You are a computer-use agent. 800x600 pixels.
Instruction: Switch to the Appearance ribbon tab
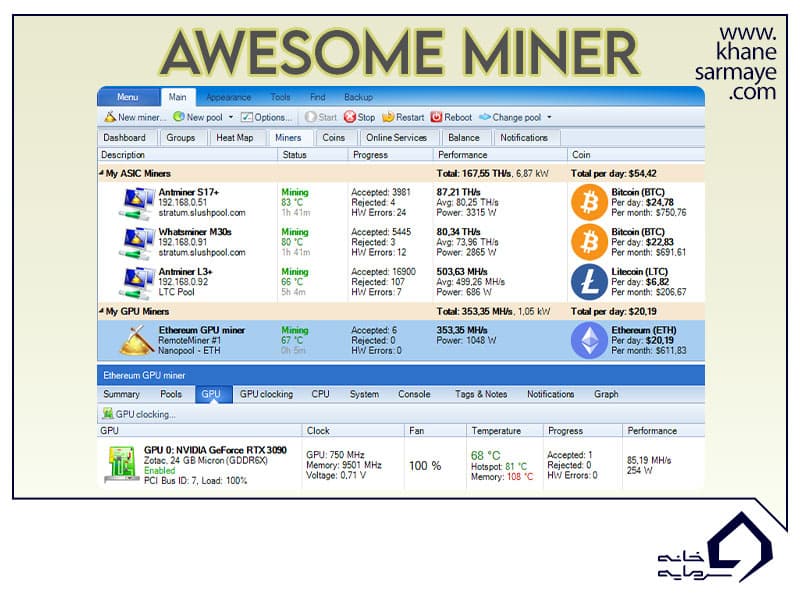(x=228, y=97)
